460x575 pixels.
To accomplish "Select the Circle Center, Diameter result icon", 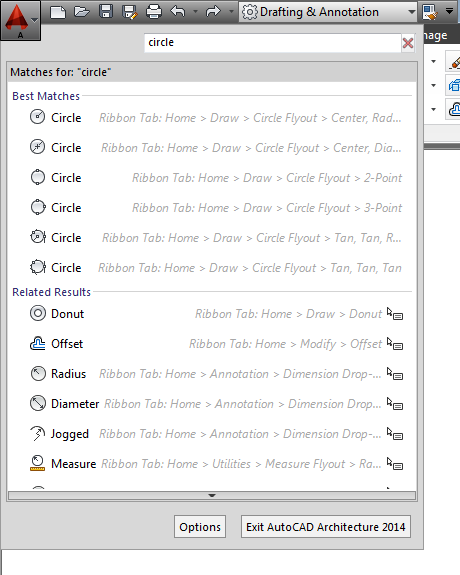I will [37, 147].
